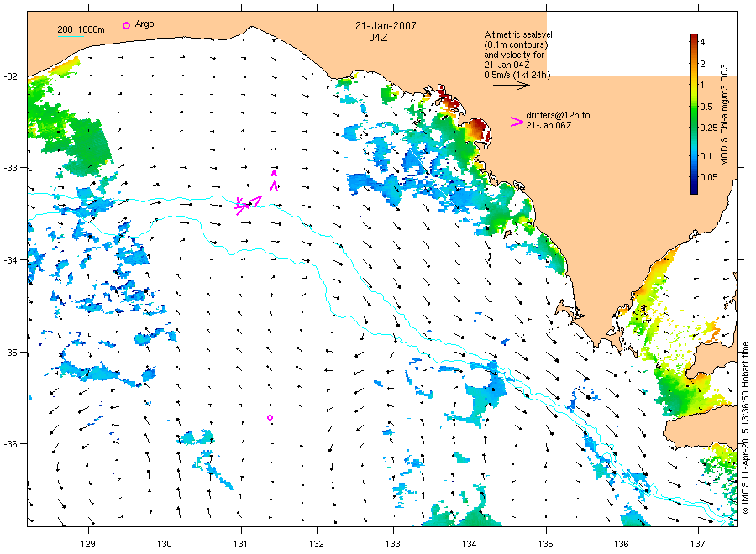Click the longitude label '132'
The width and height of the screenshot is (756, 554).
tap(317, 544)
